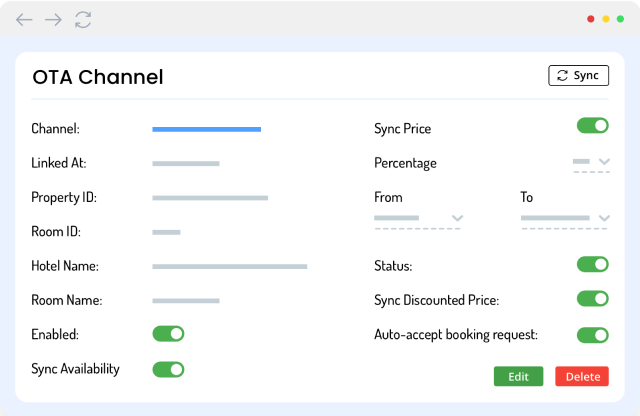Viewport: 640px width, 416px height.
Task: Click the Hotel Name value field
Action: (x=229, y=267)
